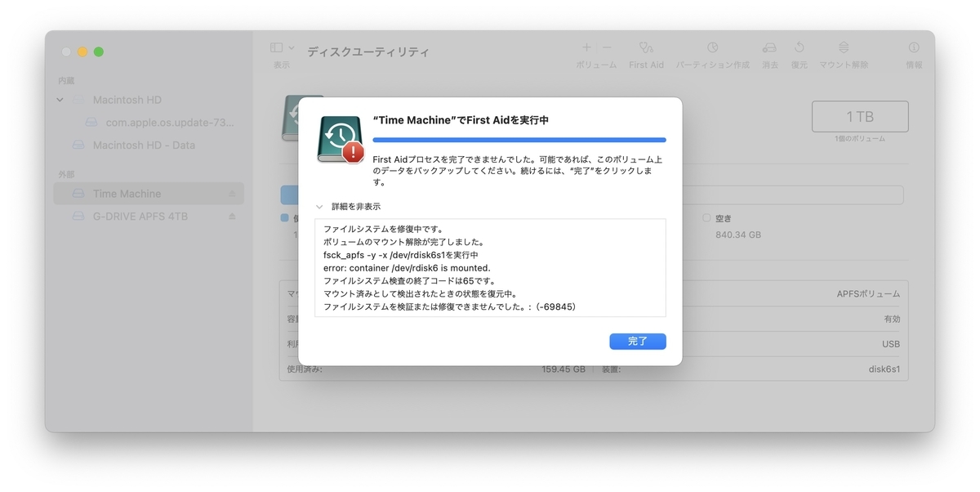Screen dimensions: 980x492
Task: Click the First Aid progress bar
Action: click(519, 141)
